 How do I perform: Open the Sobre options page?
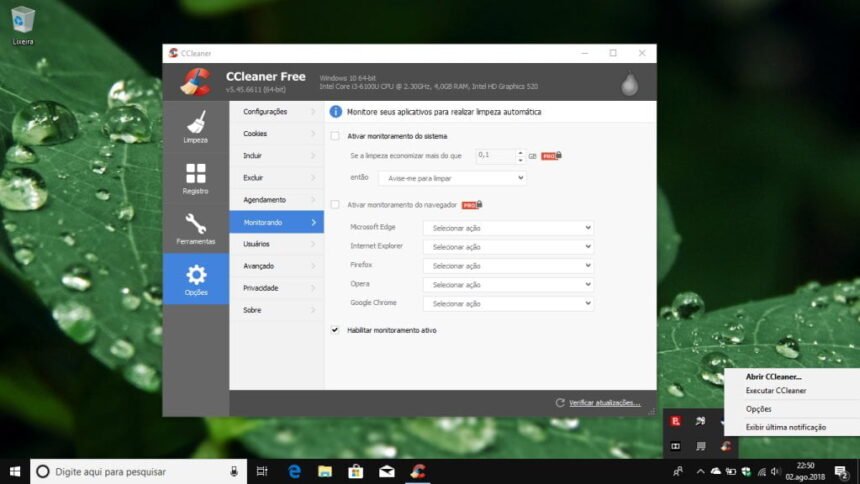tap(276, 310)
